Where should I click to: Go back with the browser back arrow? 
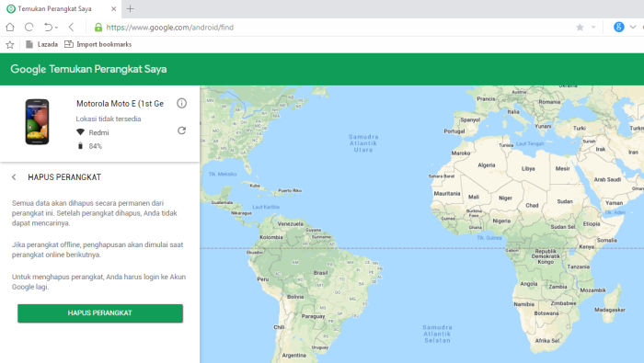(71, 27)
